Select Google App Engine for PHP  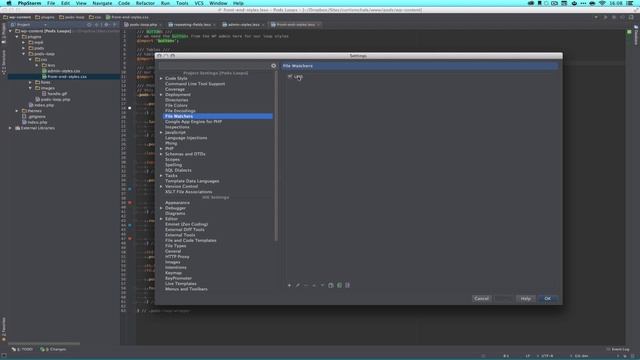point(193,122)
